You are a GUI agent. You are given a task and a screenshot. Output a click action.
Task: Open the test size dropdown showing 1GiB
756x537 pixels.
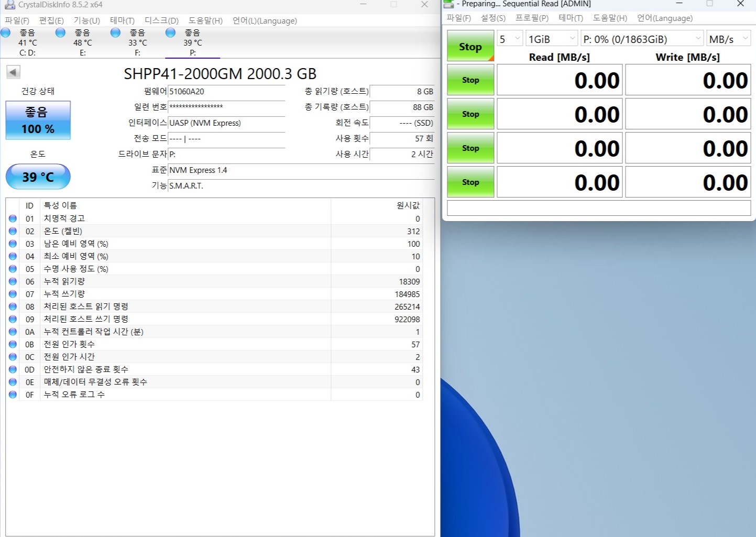coord(552,39)
